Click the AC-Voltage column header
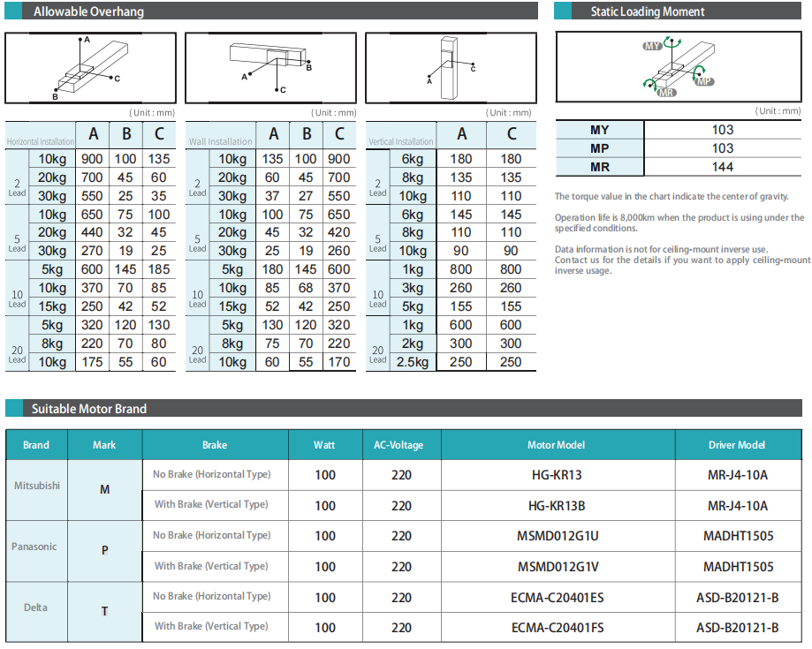The height and width of the screenshot is (649, 812). pyautogui.click(x=401, y=445)
